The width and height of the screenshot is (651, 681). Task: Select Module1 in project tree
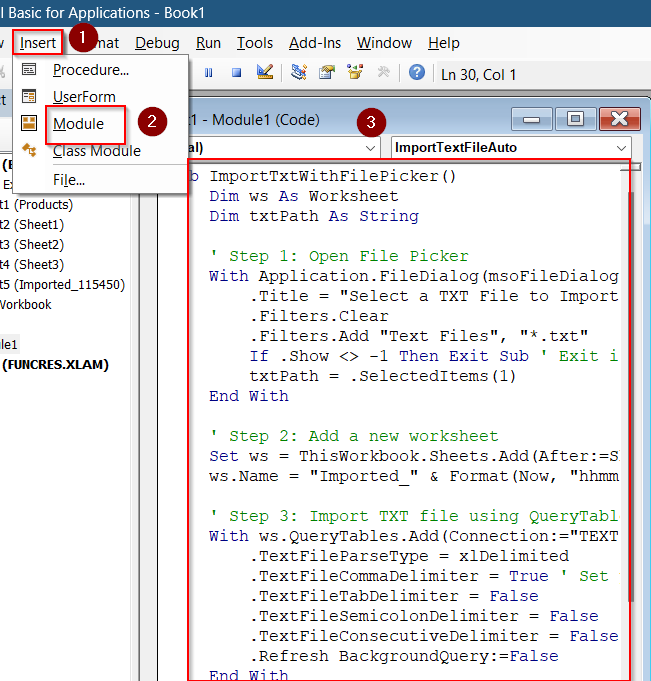9,344
